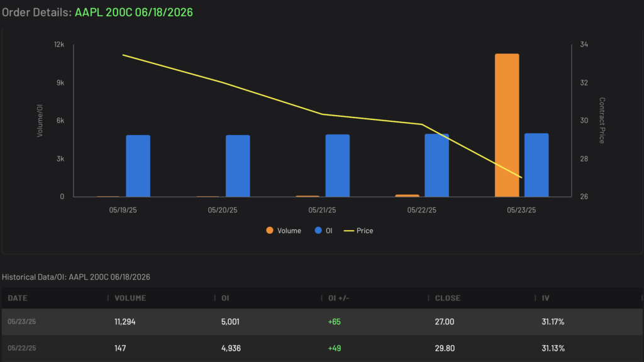Image resolution: width=644 pixels, height=362 pixels.
Task: Click the 05/22/25 date cell in table
Action: tap(22, 348)
